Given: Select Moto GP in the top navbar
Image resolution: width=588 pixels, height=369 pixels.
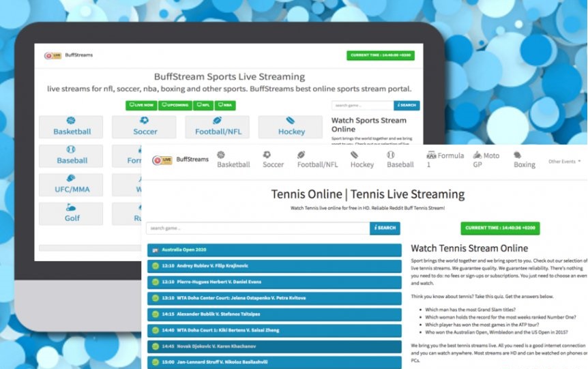Looking at the screenshot, I should (486, 160).
